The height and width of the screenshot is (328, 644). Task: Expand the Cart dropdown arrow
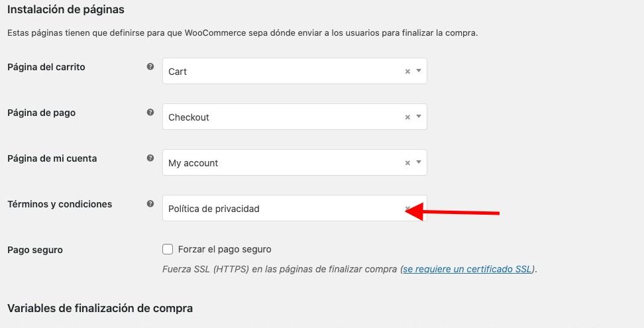(x=419, y=71)
